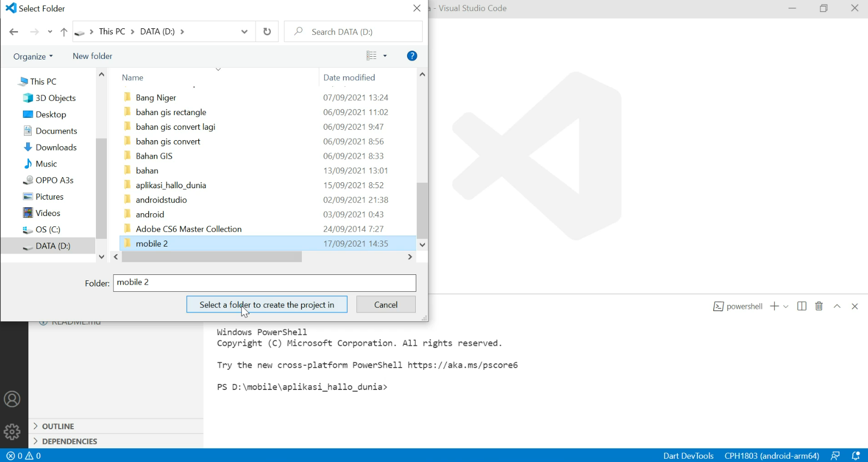Cancel the Select Folder dialog
The image size is (868, 462).
pos(386,304)
